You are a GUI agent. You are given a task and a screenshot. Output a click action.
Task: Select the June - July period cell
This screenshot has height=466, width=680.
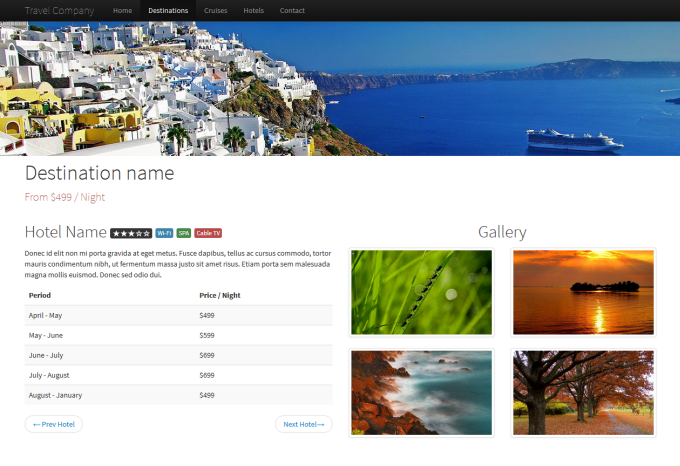(x=46, y=355)
